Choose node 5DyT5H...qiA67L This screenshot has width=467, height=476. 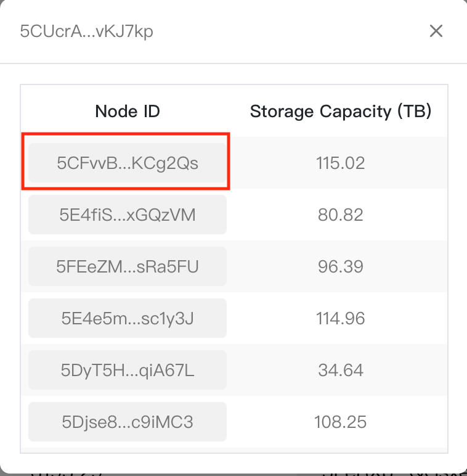pyautogui.click(x=128, y=371)
